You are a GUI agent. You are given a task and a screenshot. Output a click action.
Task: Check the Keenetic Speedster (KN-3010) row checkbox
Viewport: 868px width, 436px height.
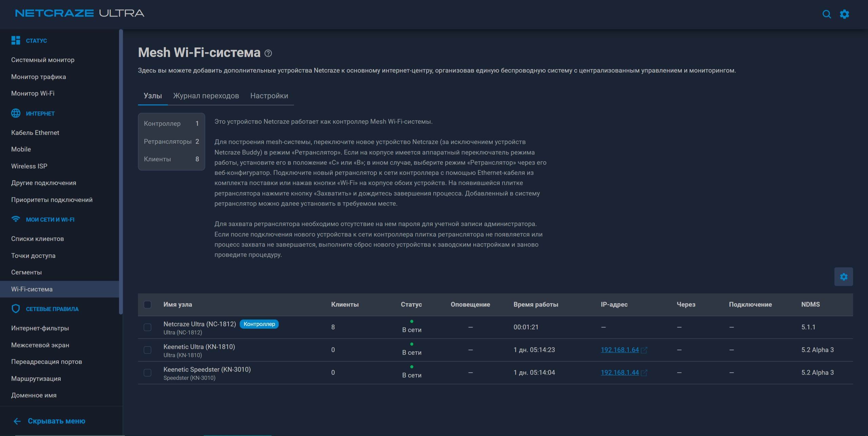coord(147,373)
